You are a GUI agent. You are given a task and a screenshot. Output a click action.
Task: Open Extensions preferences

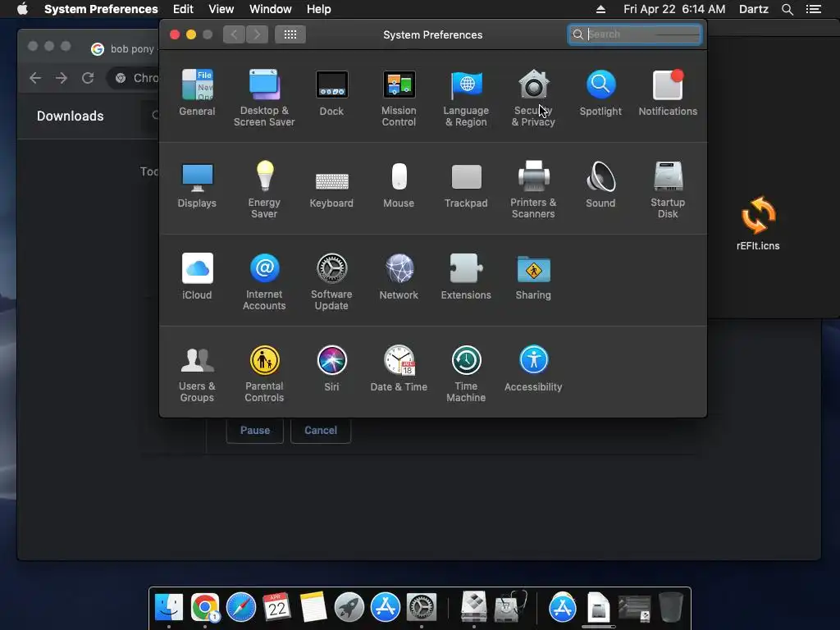466,277
